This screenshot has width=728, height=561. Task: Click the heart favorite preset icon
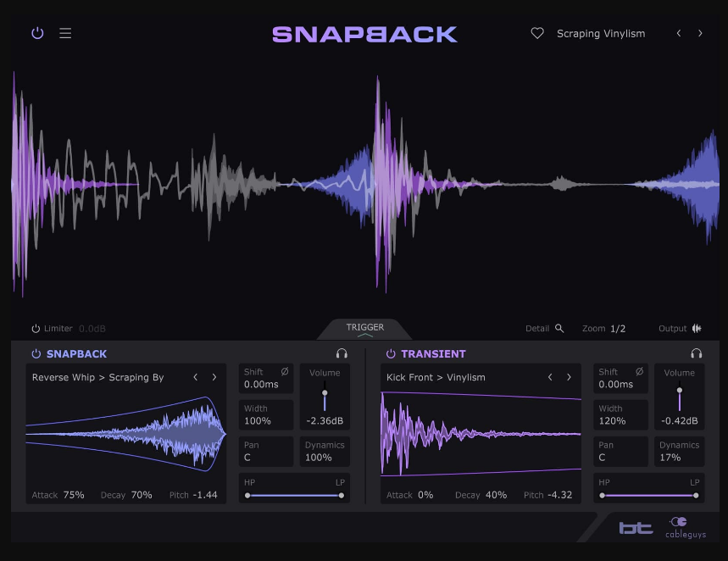coord(536,34)
